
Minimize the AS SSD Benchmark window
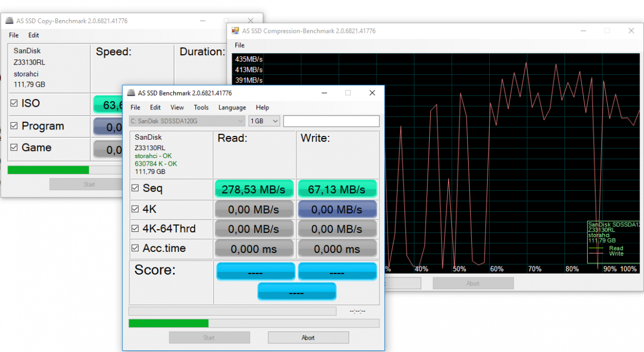[324, 93]
